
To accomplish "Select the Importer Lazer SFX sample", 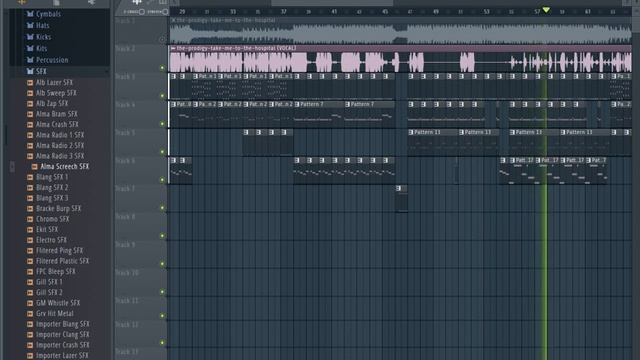I will point(62,356).
